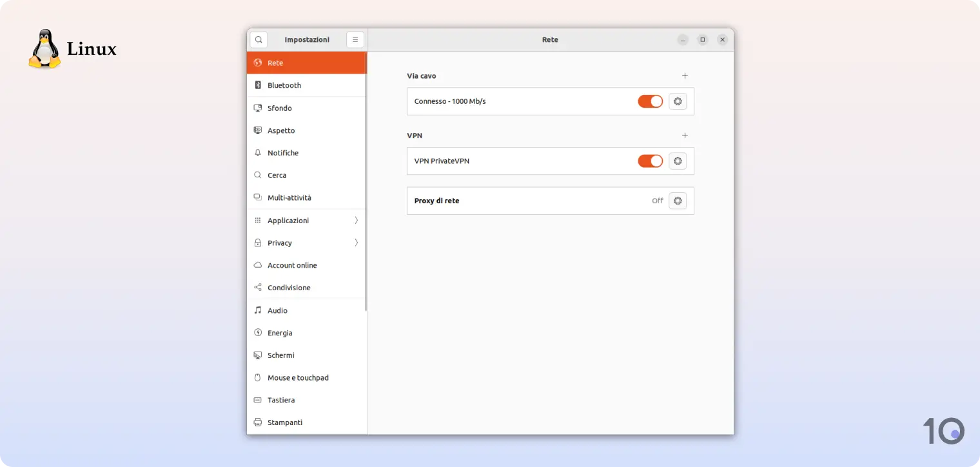Click the Cerca magnifier icon in sidebar
This screenshot has height=467, width=980.
(258, 175)
